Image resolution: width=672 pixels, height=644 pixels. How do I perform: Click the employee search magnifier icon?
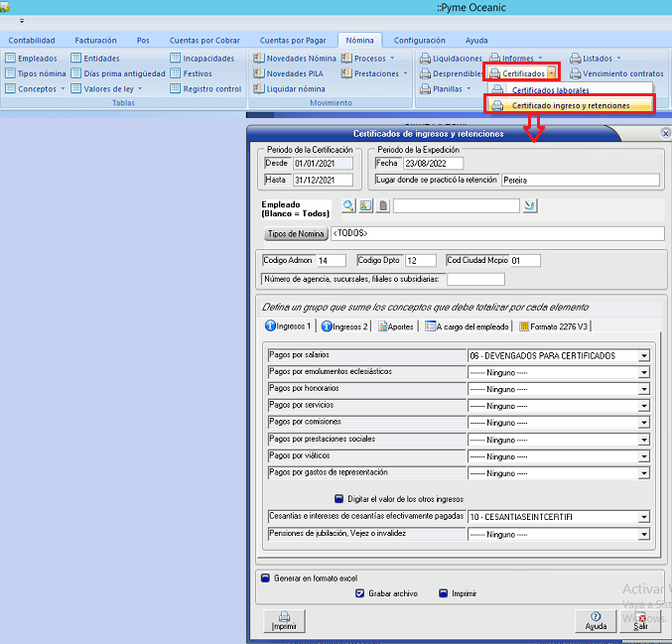tap(348, 205)
